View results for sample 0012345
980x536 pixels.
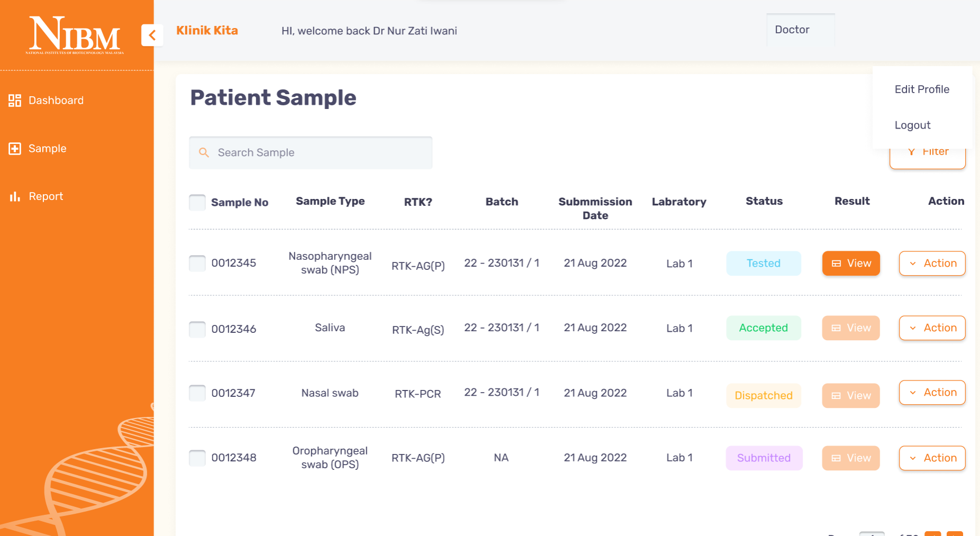(x=850, y=263)
